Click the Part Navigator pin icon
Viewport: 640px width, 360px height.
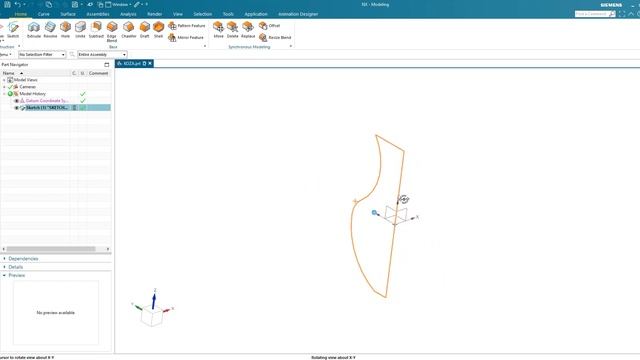[x=107, y=64]
